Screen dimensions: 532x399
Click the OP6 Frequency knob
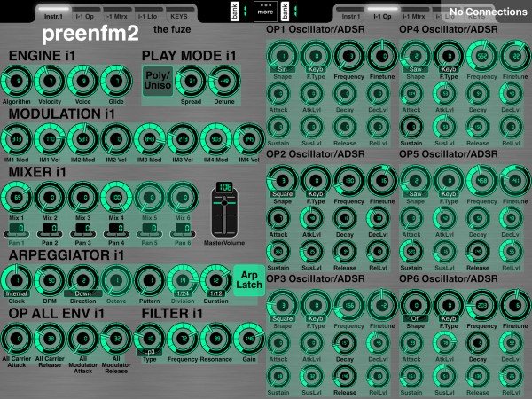tap(481, 305)
